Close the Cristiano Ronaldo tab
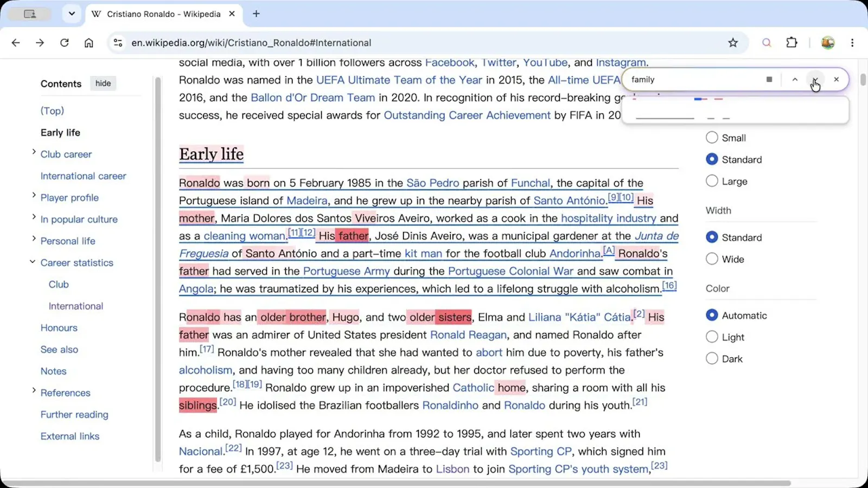This screenshot has width=868, height=488. tap(232, 14)
